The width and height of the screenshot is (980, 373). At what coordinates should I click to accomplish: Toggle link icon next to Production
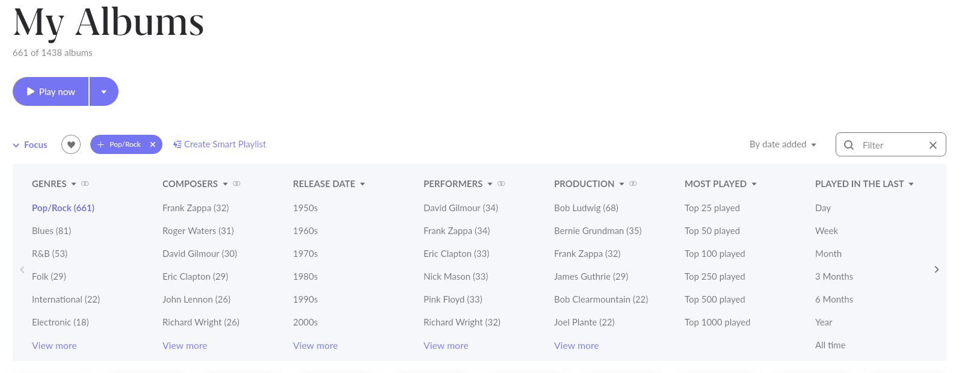click(x=633, y=183)
